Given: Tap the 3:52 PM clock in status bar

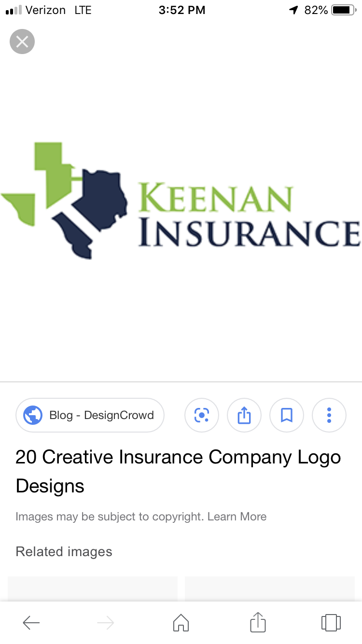Looking at the screenshot, I should [182, 10].
